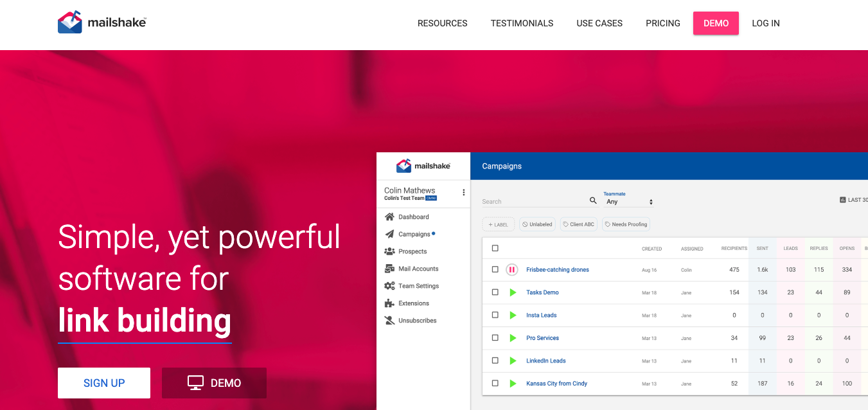Open the Dashboard home icon
The image size is (868, 410).
[389, 217]
